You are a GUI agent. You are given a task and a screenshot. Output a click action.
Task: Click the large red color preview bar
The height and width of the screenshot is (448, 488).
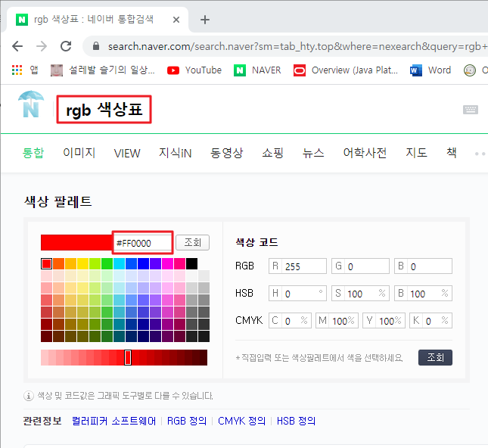pos(76,242)
